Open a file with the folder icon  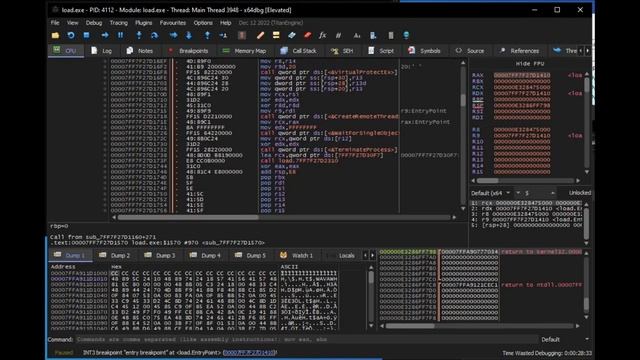pos(55,36)
